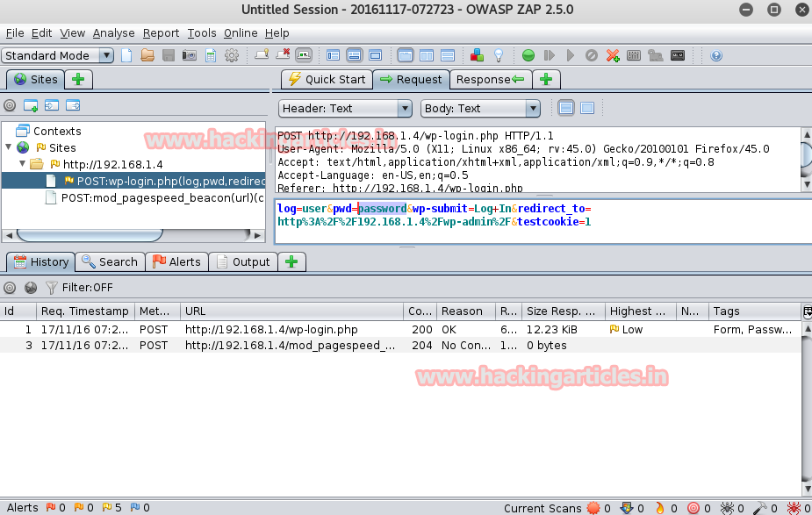Image resolution: width=812 pixels, height=515 pixels.
Task: Click the Snapshot Session camera icon
Action: point(189,55)
